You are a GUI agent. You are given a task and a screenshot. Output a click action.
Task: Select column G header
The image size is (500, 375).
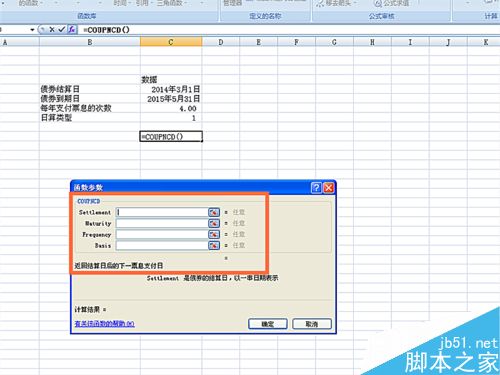(x=334, y=42)
